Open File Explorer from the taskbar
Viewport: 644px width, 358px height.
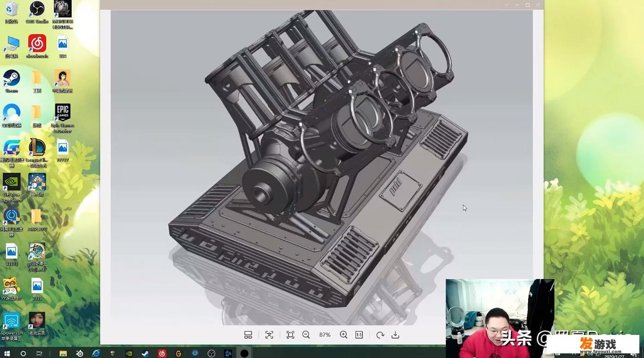(63, 353)
